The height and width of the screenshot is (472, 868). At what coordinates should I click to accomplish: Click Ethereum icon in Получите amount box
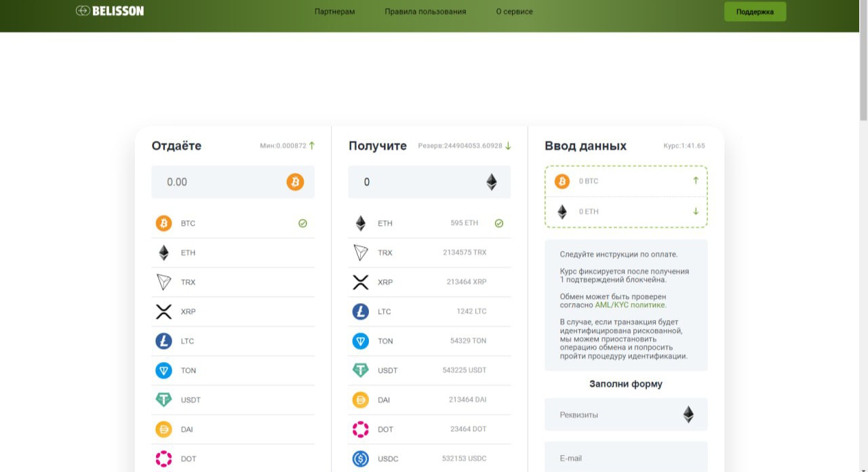pyautogui.click(x=491, y=182)
